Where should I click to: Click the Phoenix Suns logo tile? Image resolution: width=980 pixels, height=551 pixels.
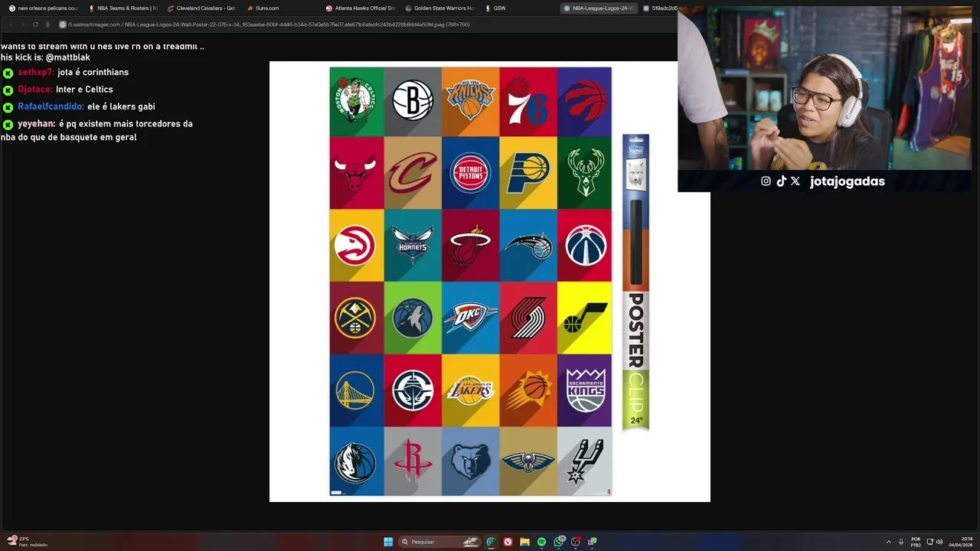[528, 390]
